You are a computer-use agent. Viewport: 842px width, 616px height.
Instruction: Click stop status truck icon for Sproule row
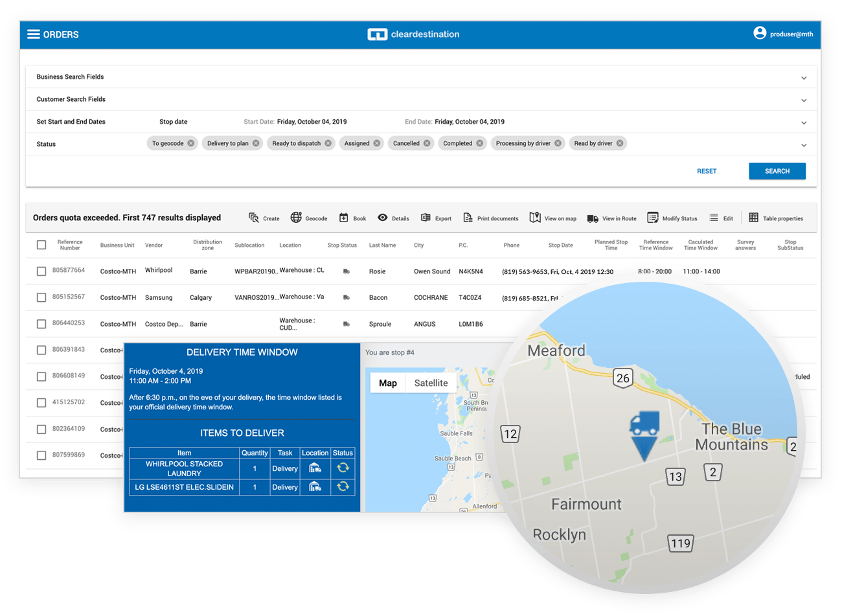[x=347, y=324]
